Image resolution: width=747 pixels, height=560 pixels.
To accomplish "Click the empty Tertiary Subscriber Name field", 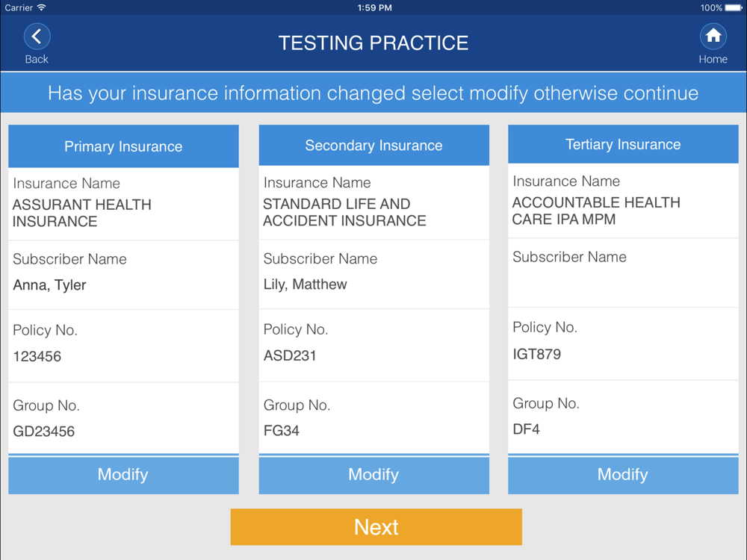I will tap(623, 284).
